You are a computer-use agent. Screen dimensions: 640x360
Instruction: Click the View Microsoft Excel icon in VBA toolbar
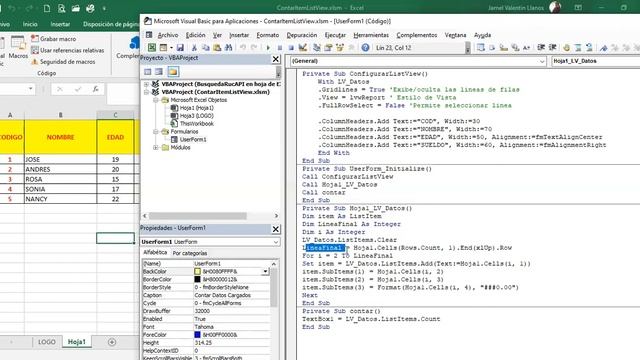click(x=152, y=48)
